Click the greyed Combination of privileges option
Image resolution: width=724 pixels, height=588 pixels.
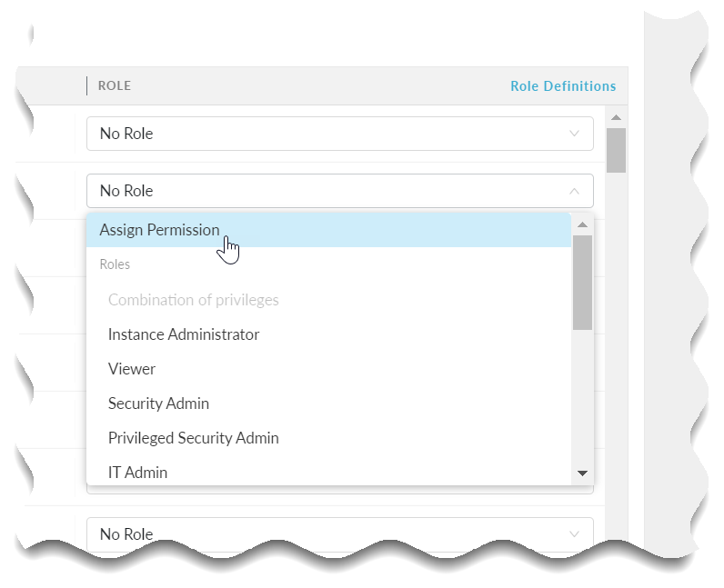(193, 300)
